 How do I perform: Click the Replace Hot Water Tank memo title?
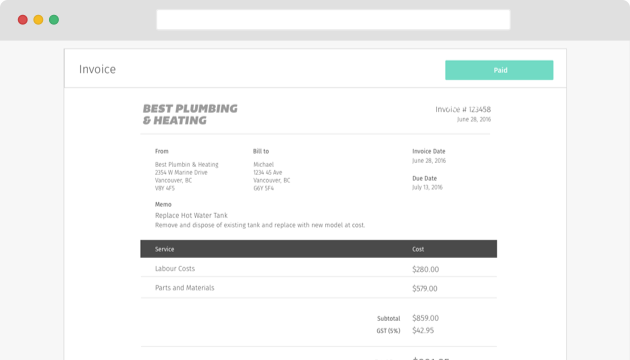coord(191,215)
